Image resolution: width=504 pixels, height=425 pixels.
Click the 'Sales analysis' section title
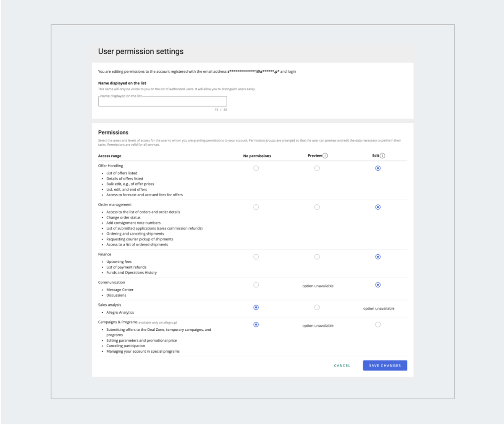[110, 305]
